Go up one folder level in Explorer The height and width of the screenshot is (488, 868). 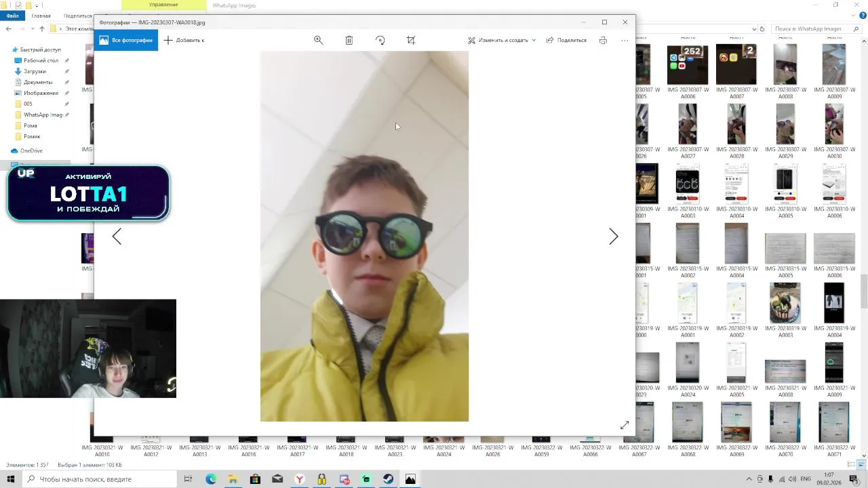(41, 28)
